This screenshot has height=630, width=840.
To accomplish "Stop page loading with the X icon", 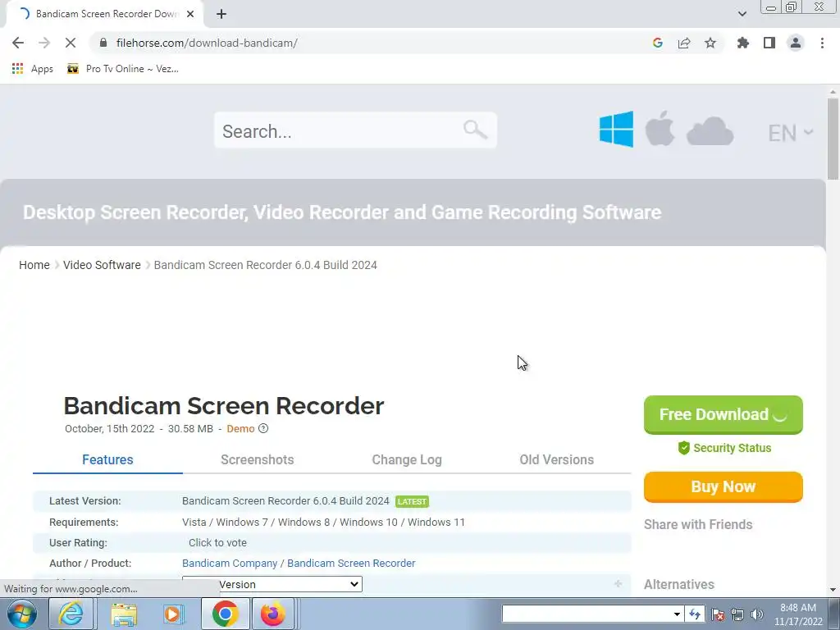I will coord(71,43).
